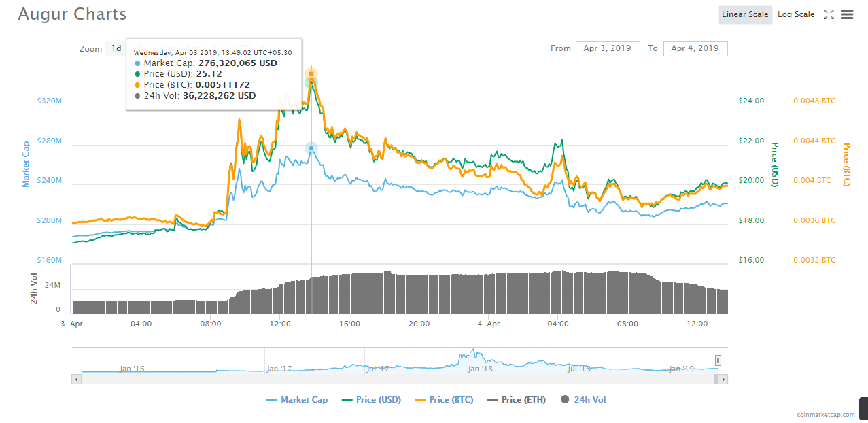
Task: Click the $320M market cap axis label
Action: (50, 101)
